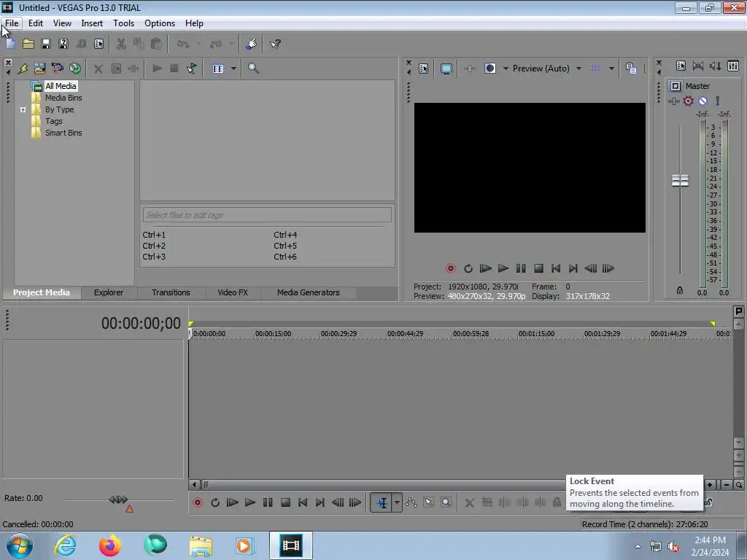Open Audio Properties in Master Bus toolbar
The image size is (747, 560).
click(681, 66)
